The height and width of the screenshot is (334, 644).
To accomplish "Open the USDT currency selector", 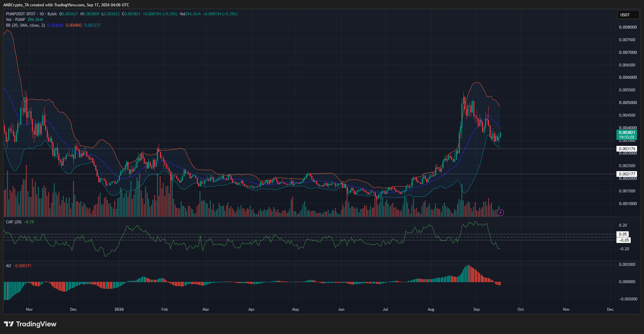I will click(x=628, y=15).
